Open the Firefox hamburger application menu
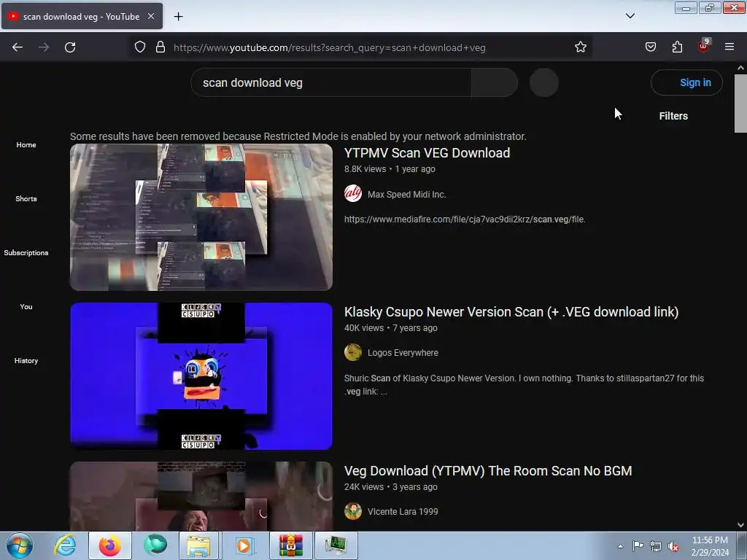Screen dimensions: 747x560 point(729,47)
